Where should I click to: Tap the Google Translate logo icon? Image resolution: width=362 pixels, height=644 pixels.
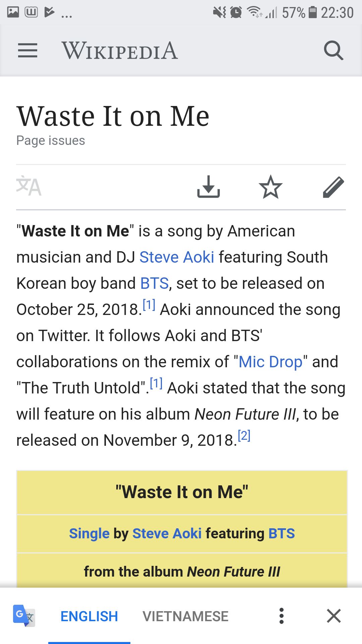click(x=24, y=616)
